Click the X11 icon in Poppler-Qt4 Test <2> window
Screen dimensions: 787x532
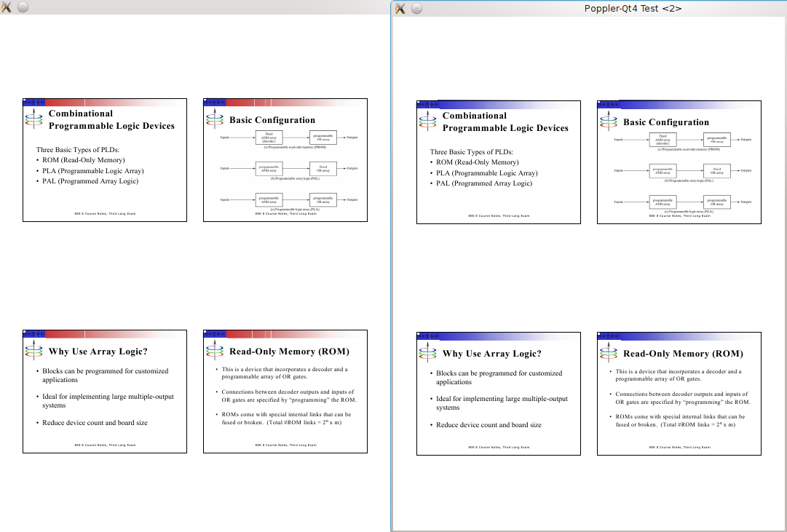[400, 8]
